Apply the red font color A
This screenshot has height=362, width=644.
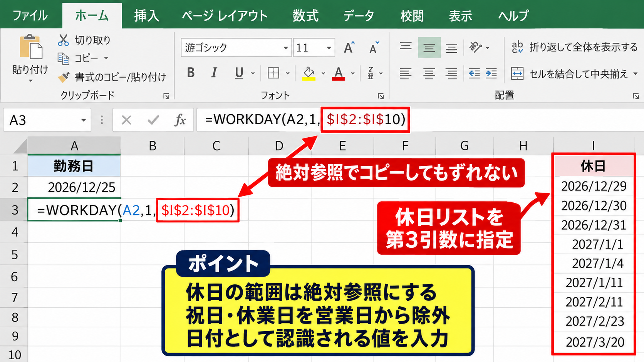[x=339, y=73]
